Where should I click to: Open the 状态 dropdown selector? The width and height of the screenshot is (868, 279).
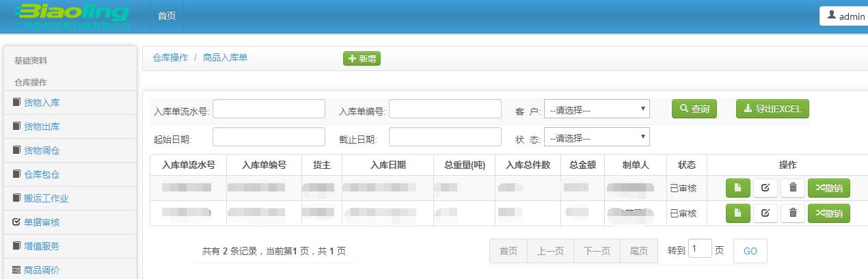[x=596, y=137]
